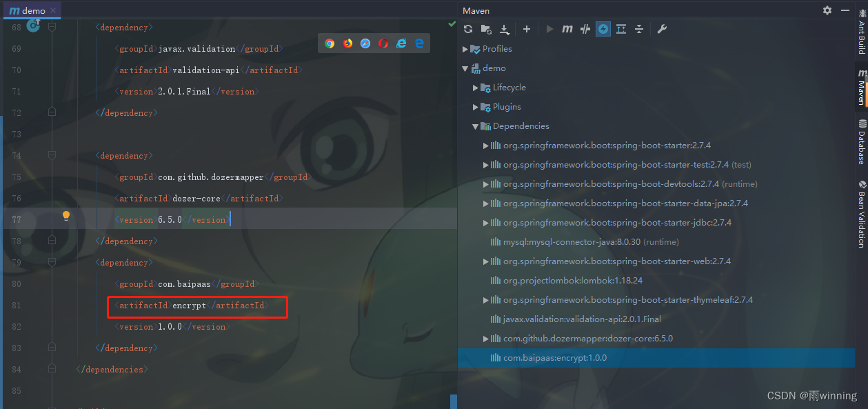This screenshot has width=868, height=409.
Task: Expand spring-boot-devtools dependency arrow
Action: pyautogui.click(x=485, y=184)
